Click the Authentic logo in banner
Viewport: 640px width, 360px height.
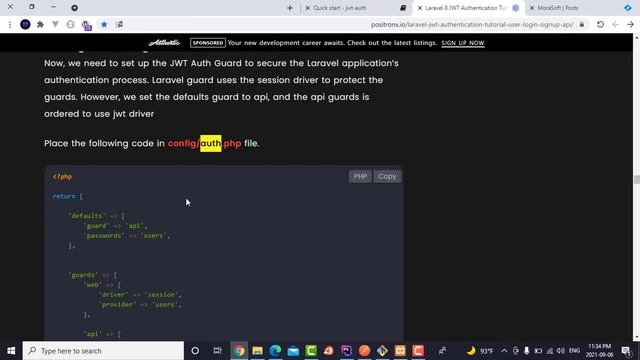coord(164,42)
